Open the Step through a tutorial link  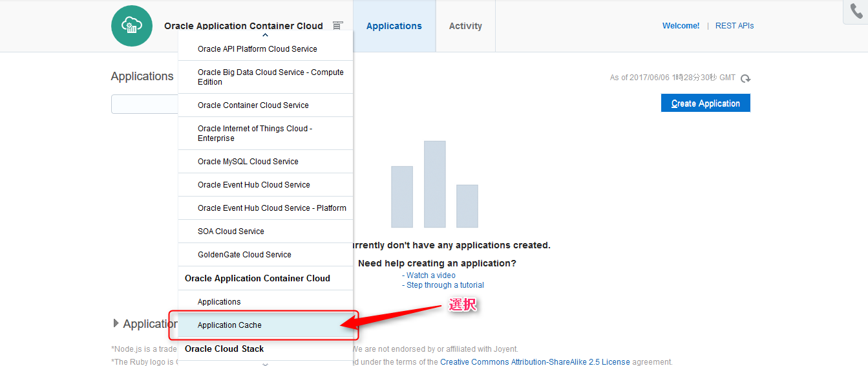click(x=445, y=285)
